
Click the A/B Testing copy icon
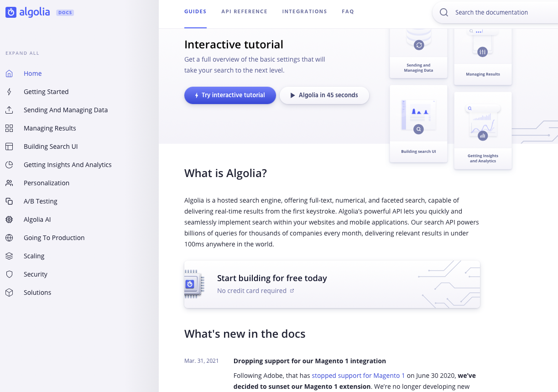coord(9,201)
